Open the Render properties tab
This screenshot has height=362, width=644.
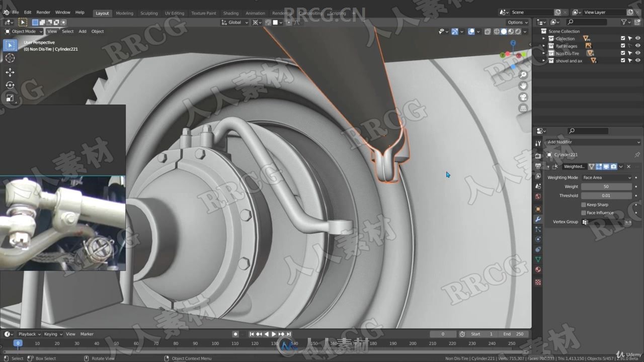(x=538, y=155)
